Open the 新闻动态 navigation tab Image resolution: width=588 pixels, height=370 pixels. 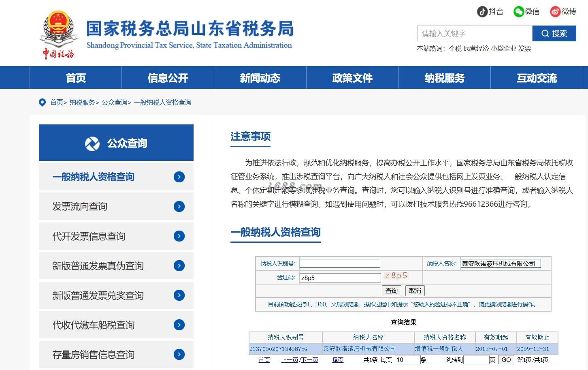[260, 78]
